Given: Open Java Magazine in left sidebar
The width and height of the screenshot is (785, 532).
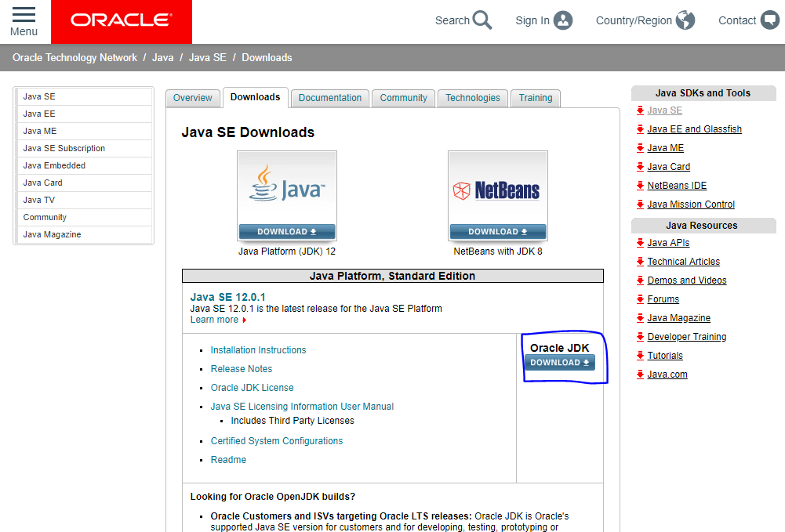Looking at the screenshot, I should tap(84, 234).
